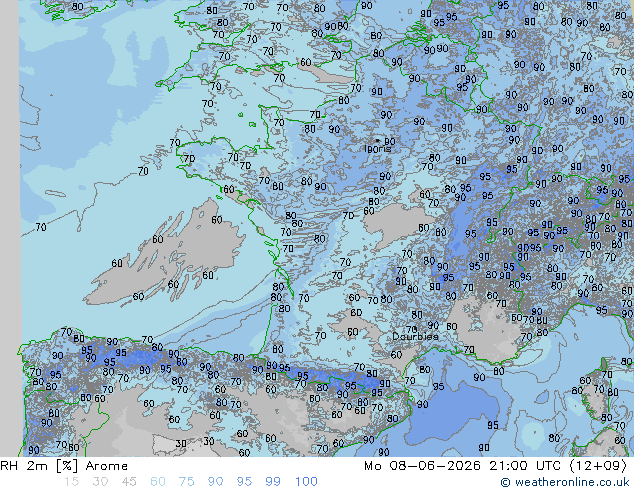Click the weatheronline.co.uk copyright text

(x=565, y=482)
